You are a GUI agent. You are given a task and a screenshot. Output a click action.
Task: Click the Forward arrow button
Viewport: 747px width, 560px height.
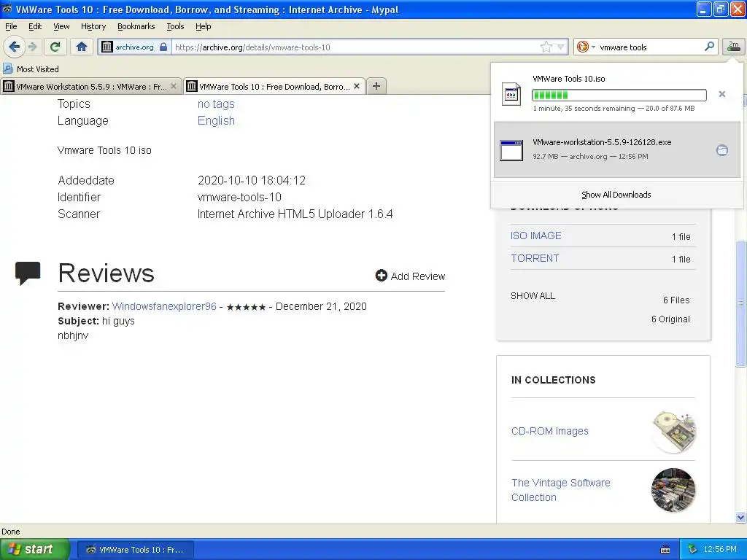[x=32, y=47]
